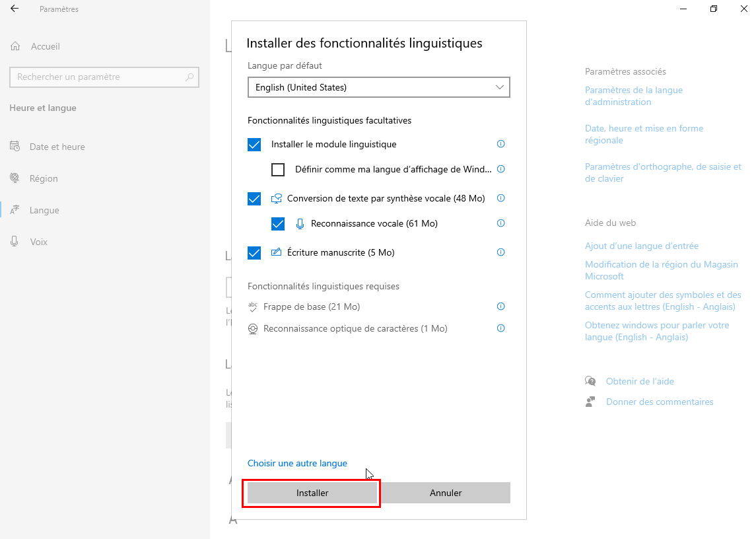Uncheck Reconnaissance vocale checkbox

click(278, 223)
